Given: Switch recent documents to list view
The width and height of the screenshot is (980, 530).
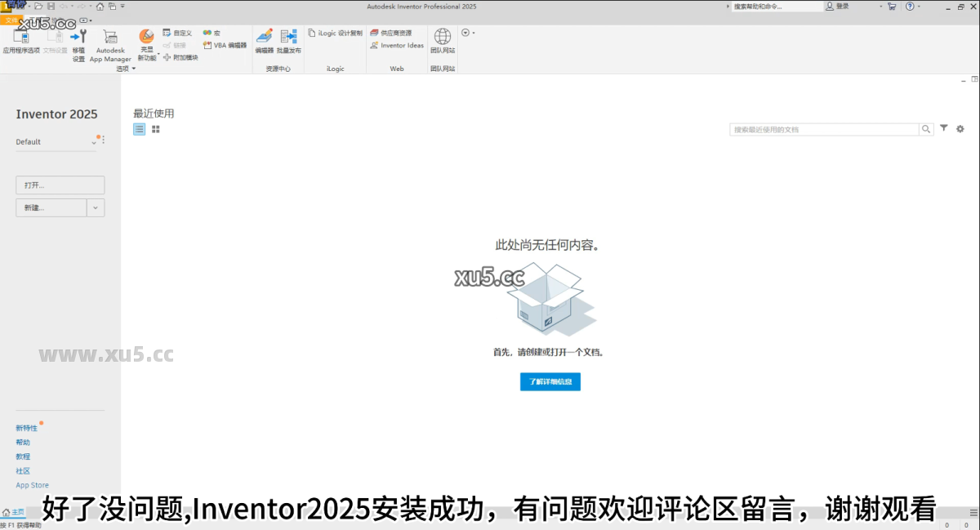Looking at the screenshot, I should tap(139, 129).
